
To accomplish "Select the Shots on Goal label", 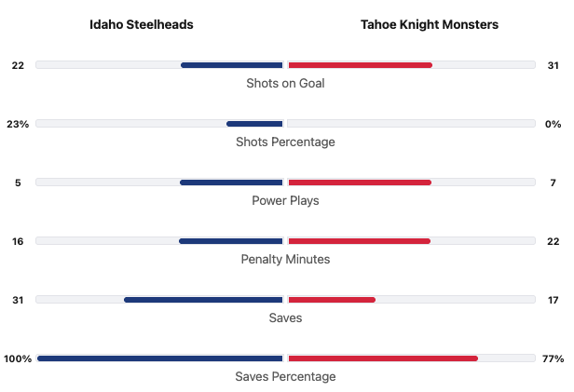I will click(285, 83).
